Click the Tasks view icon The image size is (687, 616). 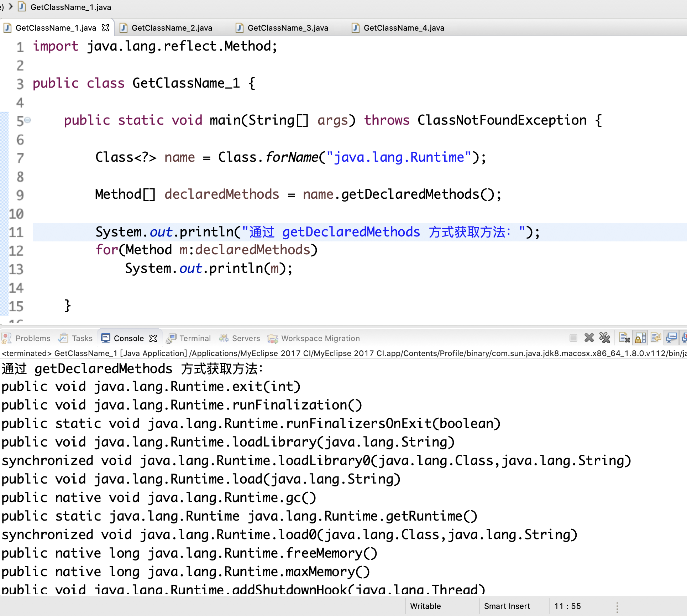tap(63, 338)
